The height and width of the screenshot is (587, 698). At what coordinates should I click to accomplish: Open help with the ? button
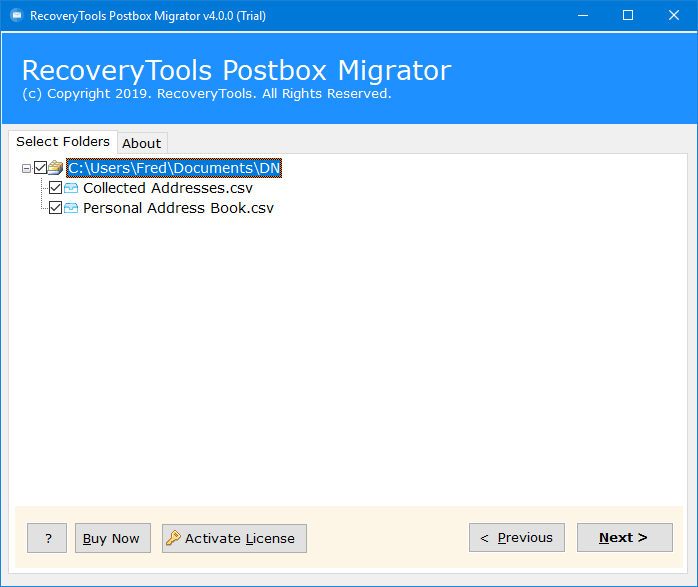coord(47,538)
